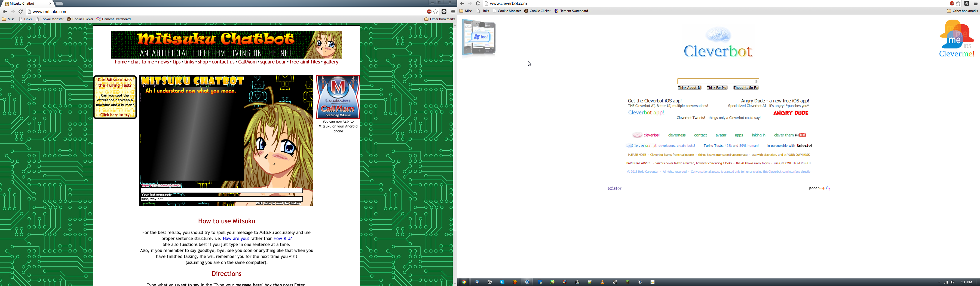Click the Mitsuku page vertical scrollbar
The width and height of the screenshot is (980, 286).
tap(455, 129)
